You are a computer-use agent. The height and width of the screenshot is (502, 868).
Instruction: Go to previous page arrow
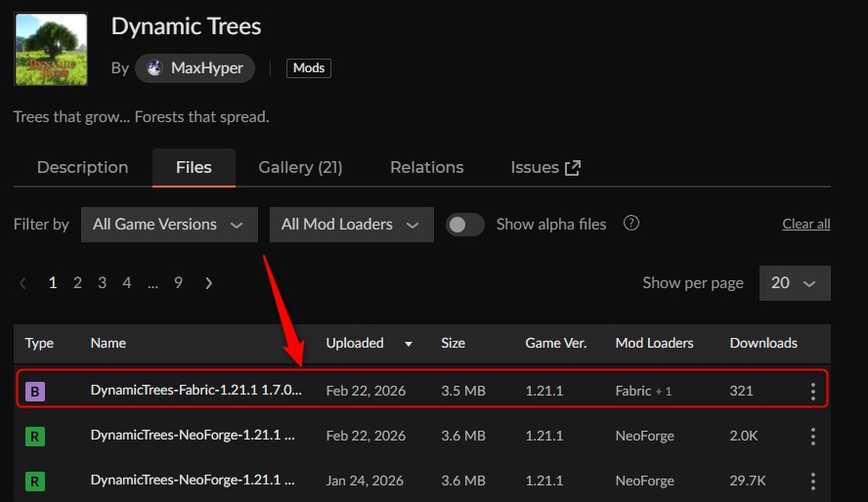pyautogui.click(x=22, y=283)
